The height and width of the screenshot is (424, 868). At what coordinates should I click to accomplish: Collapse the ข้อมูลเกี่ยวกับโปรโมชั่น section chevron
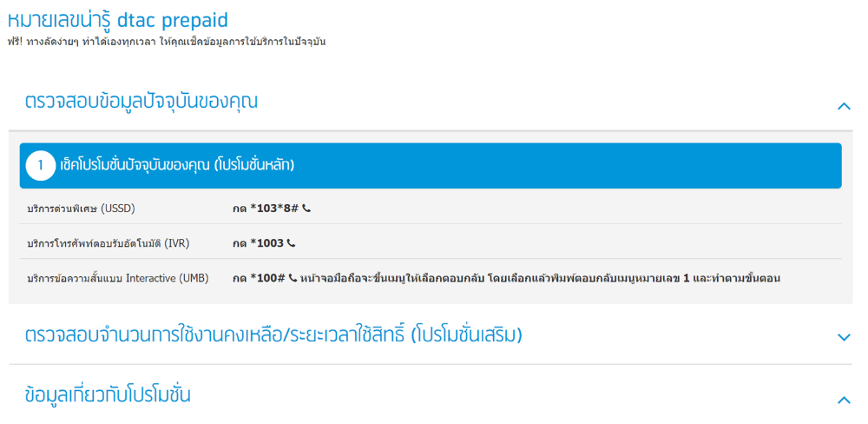pos(844,400)
